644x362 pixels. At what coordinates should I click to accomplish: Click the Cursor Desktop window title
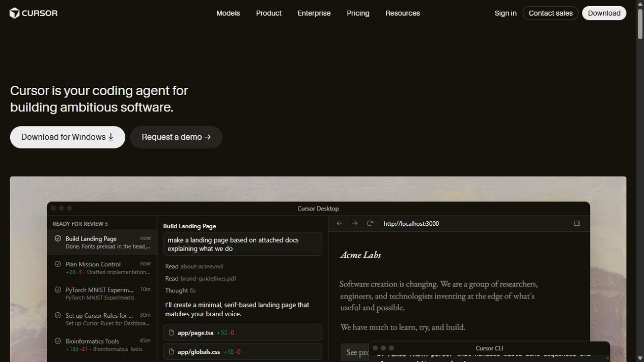click(318, 208)
